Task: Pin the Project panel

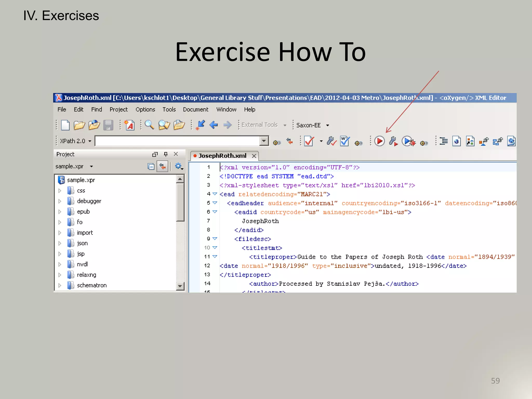Action: 166,154
